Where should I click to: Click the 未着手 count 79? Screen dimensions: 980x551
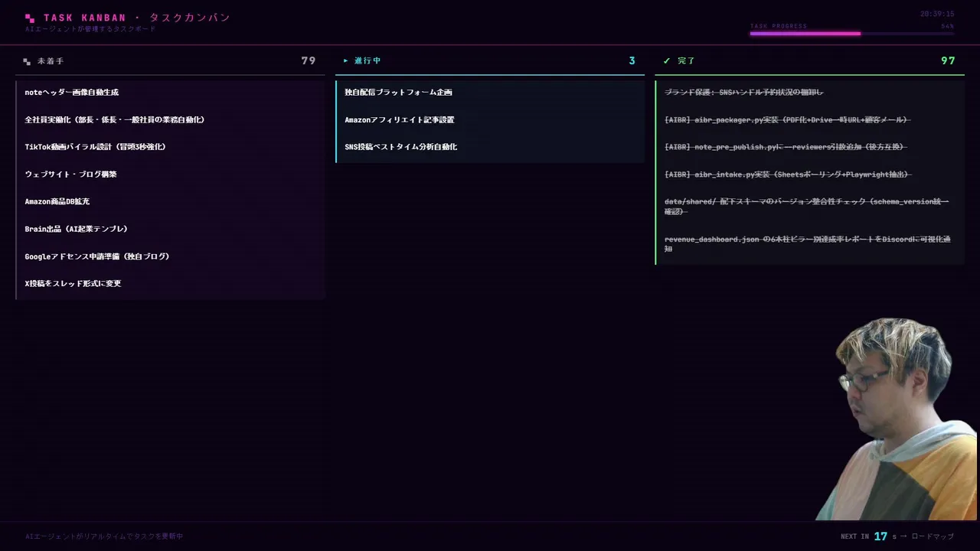(309, 60)
